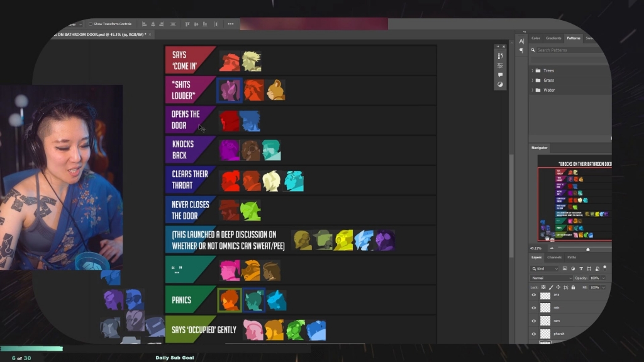The height and width of the screenshot is (362, 644).
Task: Enable Show Transform Controls checkbox
Action: [90, 24]
